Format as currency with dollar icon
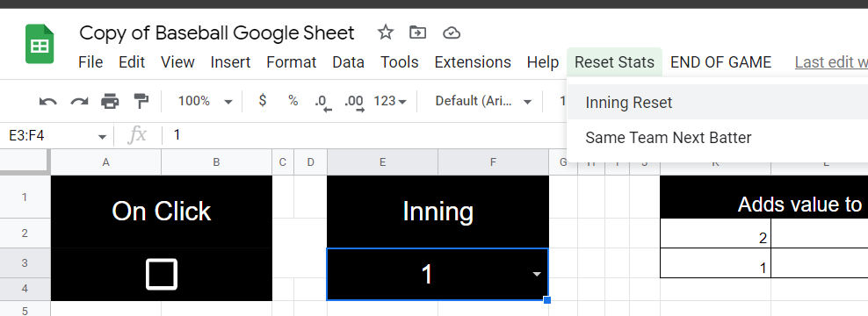This screenshot has height=316, width=868. click(263, 101)
